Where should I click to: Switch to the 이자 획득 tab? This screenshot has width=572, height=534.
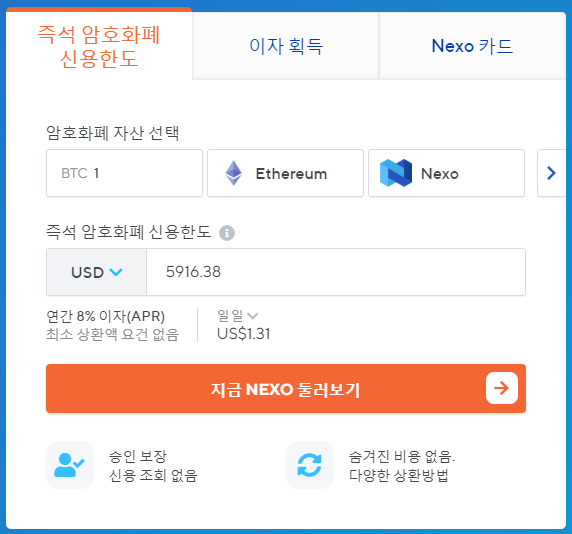pos(286,46)
